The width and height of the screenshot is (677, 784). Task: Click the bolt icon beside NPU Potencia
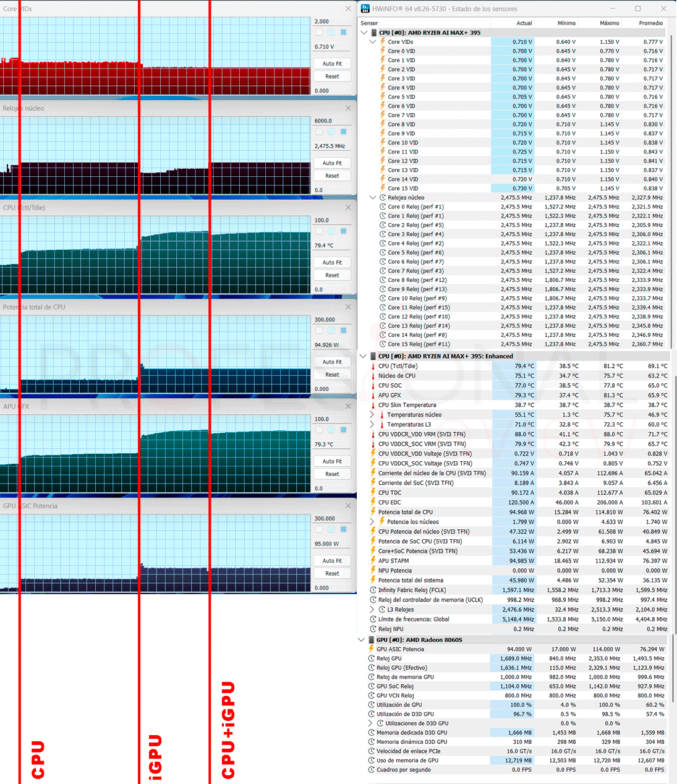coord(373,570)
